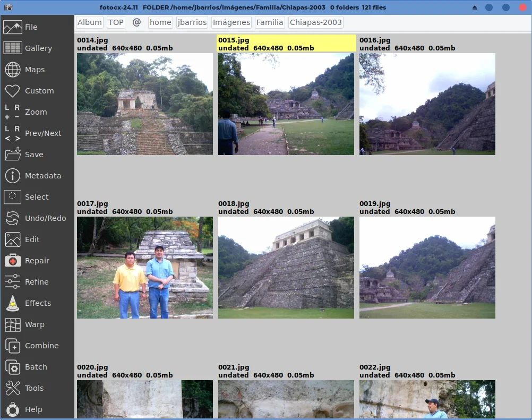Go to the jbarrios folder in path
This screenshot has height=420, width=532.
192,22
